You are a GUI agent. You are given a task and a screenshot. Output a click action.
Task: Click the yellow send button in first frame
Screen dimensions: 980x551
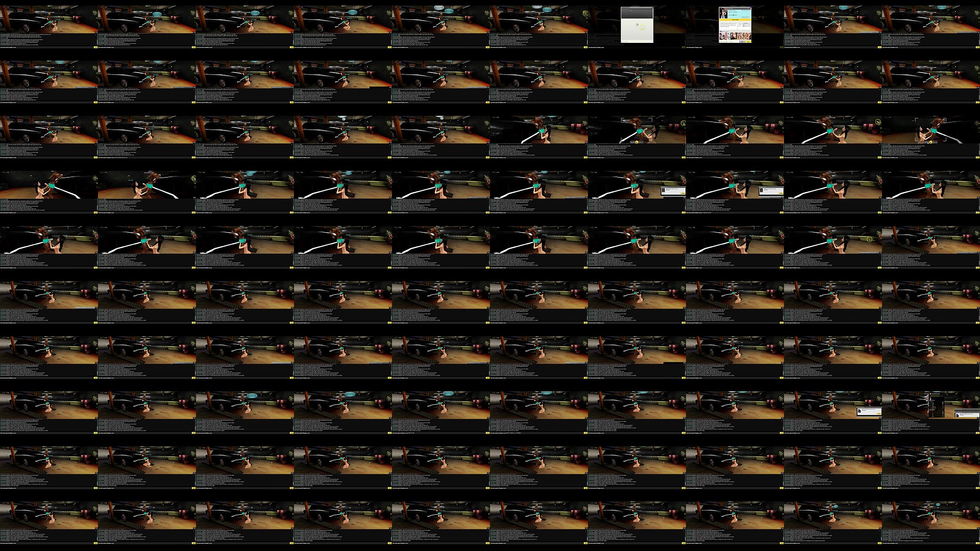tap(96, 47)
